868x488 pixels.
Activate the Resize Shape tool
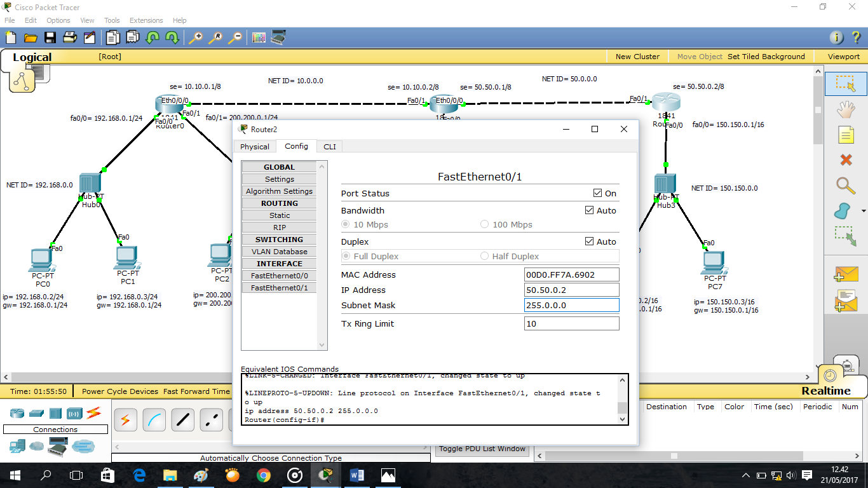pos(845,236)
